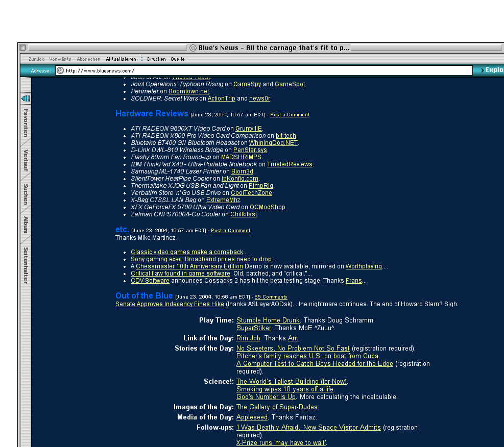The width and height of the screenshot is (504, 447).
Task: Open the Album side tab
Action: 26,225
